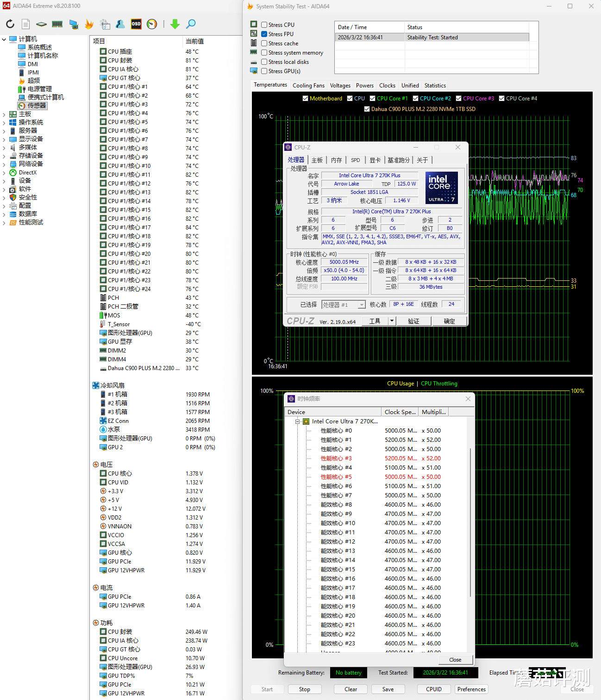Click the CPUID button

[434, 689]
